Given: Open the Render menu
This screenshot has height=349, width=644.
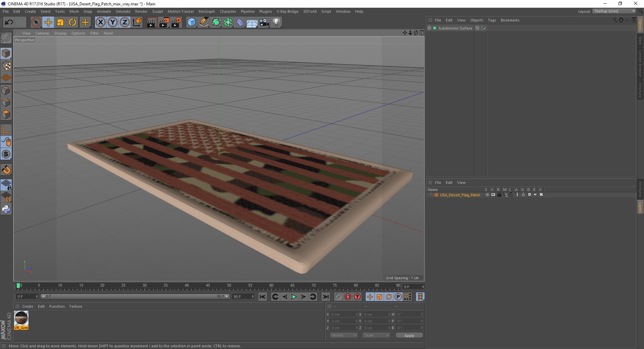Looking at the screenshot, I should [141, 11].
